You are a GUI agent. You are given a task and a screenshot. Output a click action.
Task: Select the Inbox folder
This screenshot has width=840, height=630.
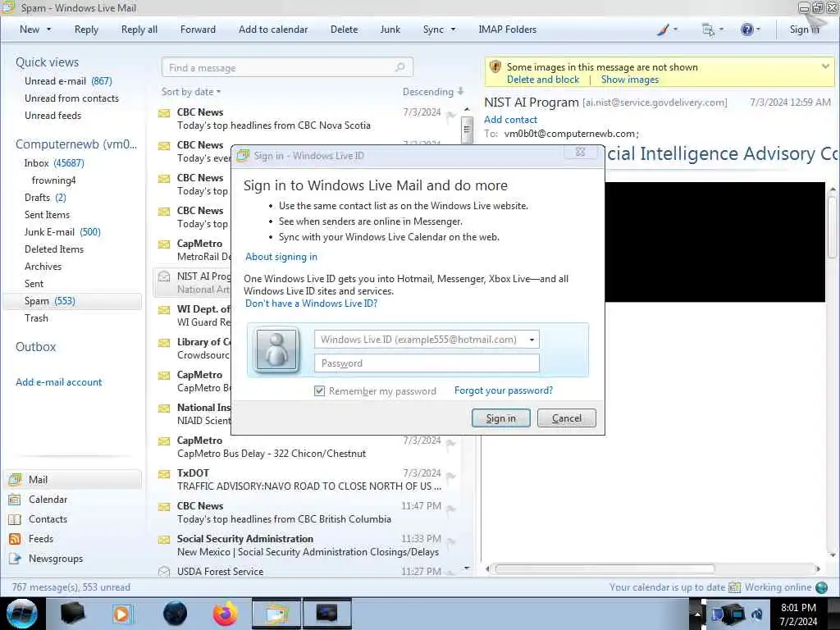(54, 163)
